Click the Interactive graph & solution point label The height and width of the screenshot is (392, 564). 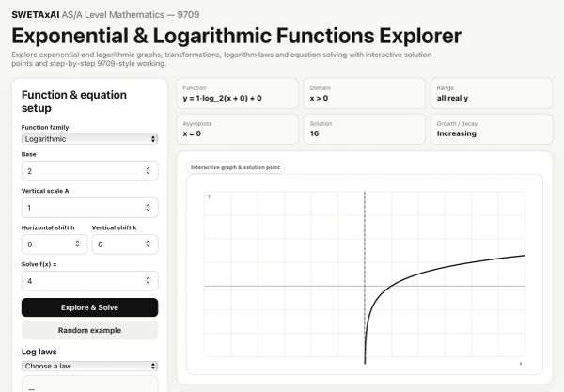[235, 167]
